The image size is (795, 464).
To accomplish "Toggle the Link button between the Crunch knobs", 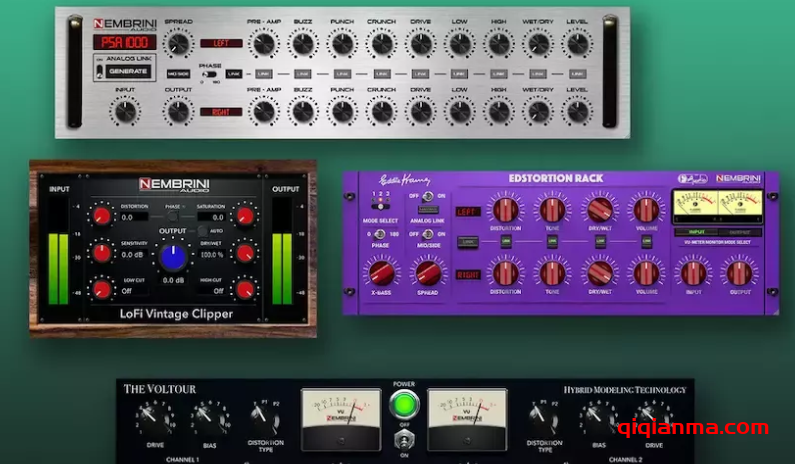I will pyautogui.click(x=381, y=74).
